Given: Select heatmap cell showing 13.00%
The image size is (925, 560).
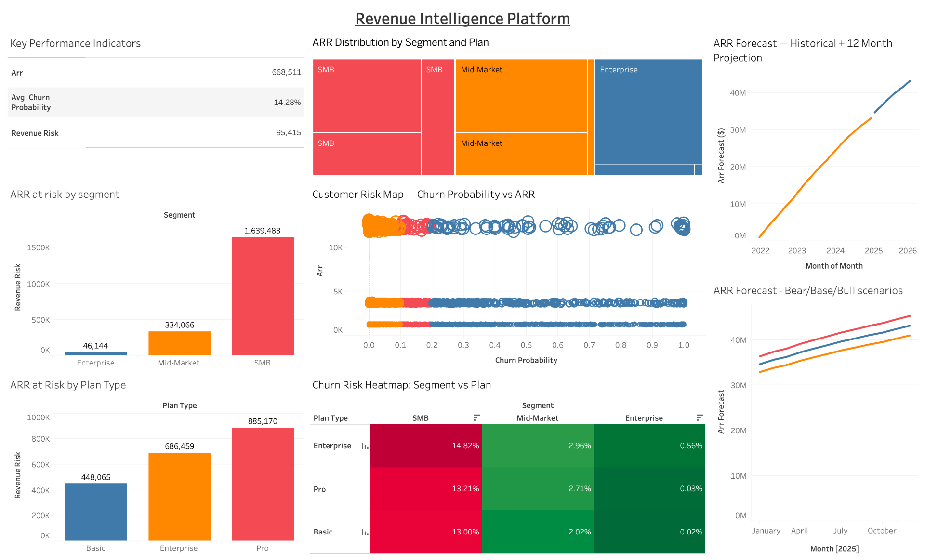Looking at the screenshot, I should click(426, 532).
